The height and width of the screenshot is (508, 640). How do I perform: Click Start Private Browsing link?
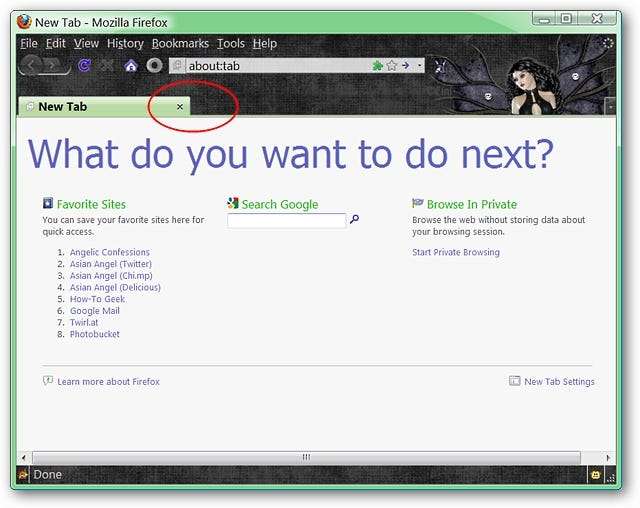[456, 252]
